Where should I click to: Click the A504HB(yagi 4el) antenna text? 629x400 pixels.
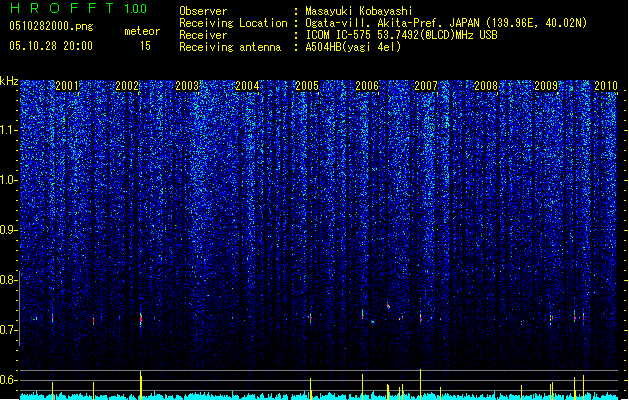[x=353, y=47]
